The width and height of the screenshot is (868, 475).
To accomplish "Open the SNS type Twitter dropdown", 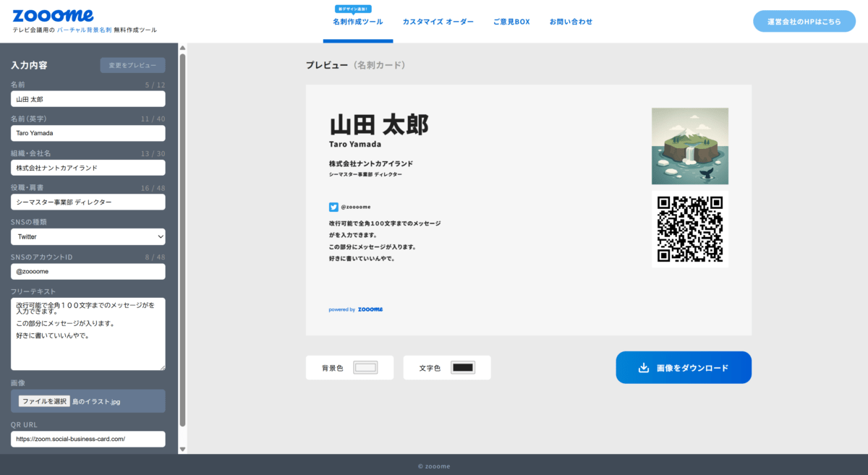I will tap(88, 236).
